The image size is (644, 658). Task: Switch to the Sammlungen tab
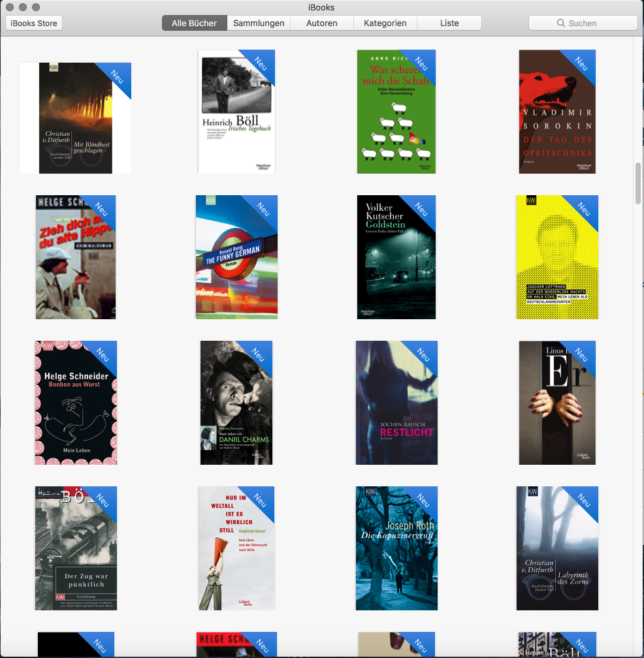[x=259, y=23]
